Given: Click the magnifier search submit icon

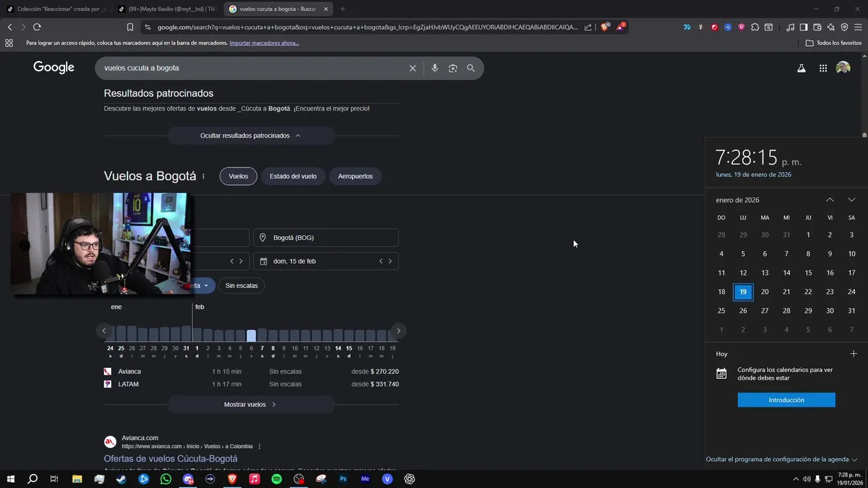Looking at the screenshot, I should [x=471, y=68].
